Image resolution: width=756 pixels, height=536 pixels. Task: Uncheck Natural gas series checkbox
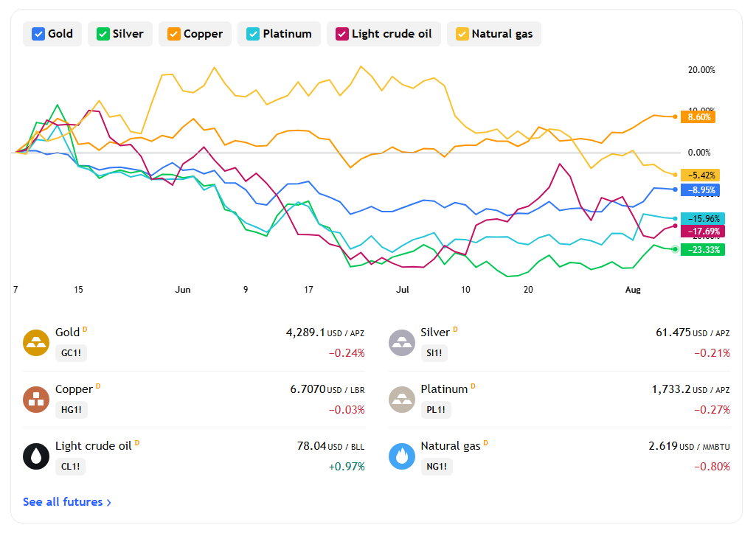462,34
